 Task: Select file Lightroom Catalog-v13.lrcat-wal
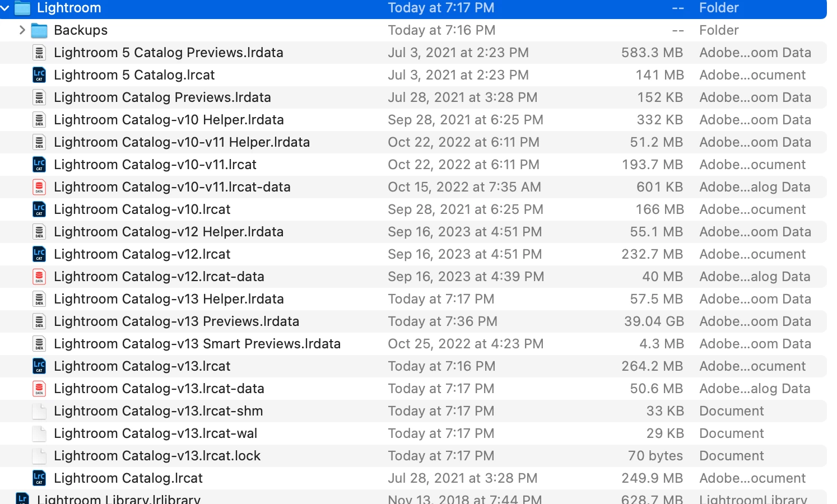point(156,433)
